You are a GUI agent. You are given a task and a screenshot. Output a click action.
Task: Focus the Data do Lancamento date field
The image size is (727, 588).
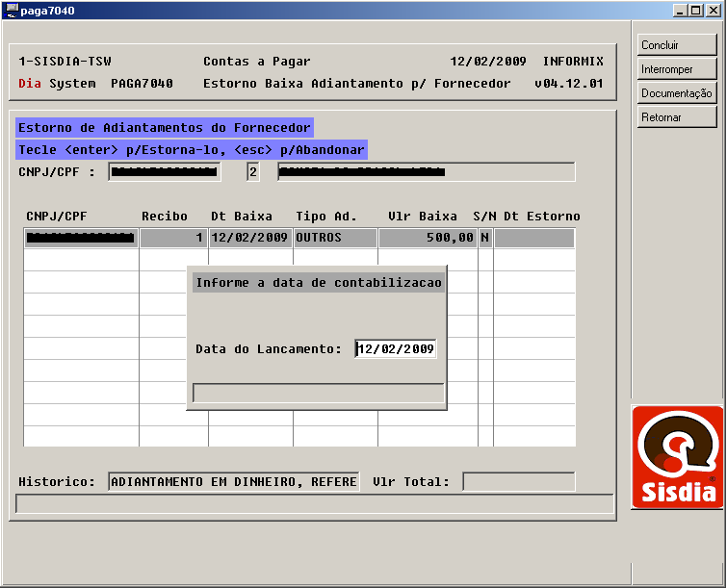coord(396,349)
